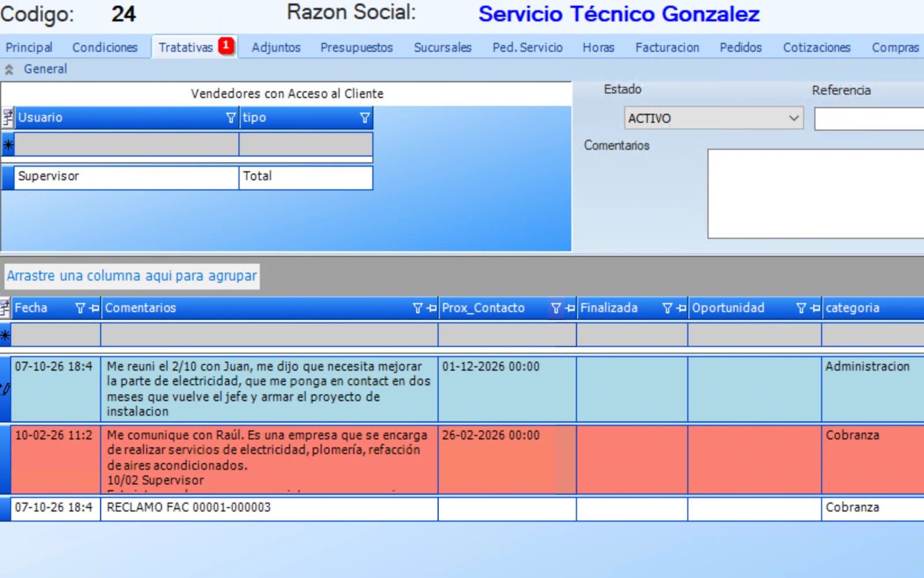This screenshot has height=578, width=924.
Task: Open the Condiciones tab
Action: pos(105,47)
